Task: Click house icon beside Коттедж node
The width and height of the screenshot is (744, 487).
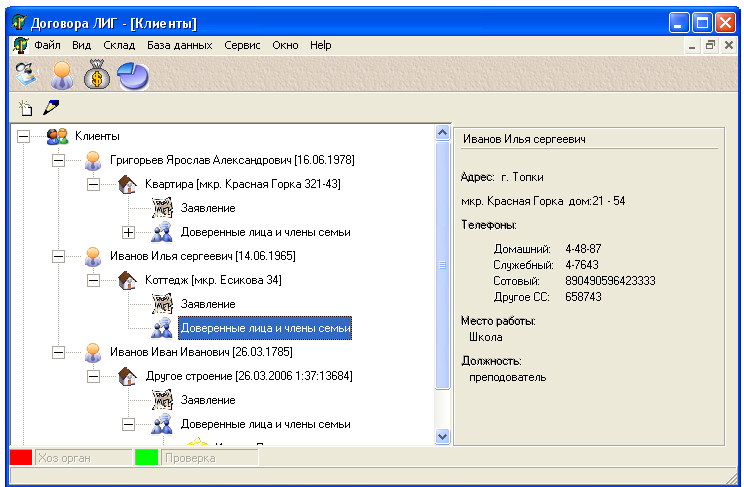Action: coord(127,280)
